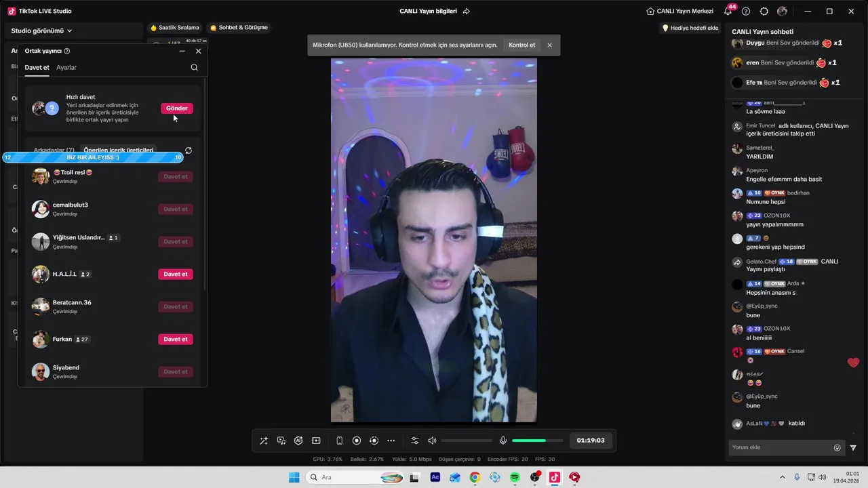
Task: Open the Sohbet & Görüşme chip
Action: pyautogui.click(x=239, y=28)
